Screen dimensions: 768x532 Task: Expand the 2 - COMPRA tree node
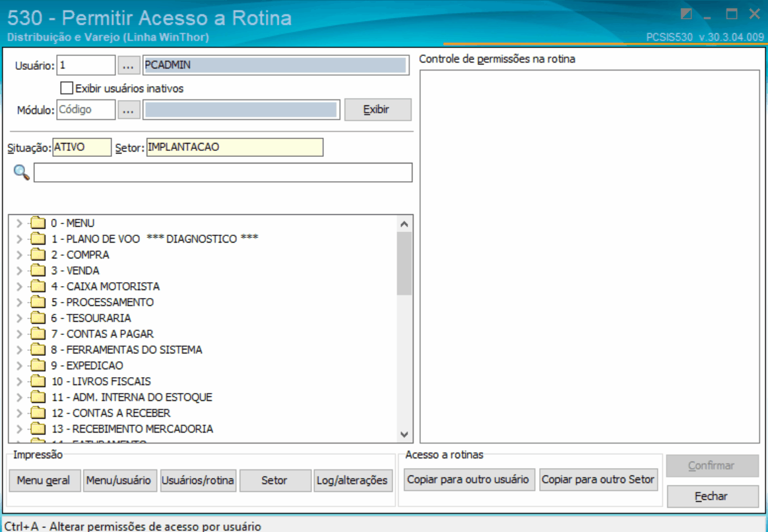18,255
